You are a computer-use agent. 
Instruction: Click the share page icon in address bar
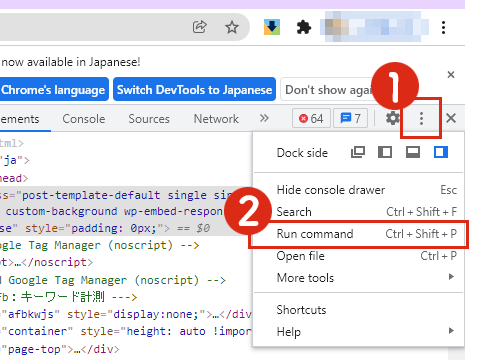[199, 27]
